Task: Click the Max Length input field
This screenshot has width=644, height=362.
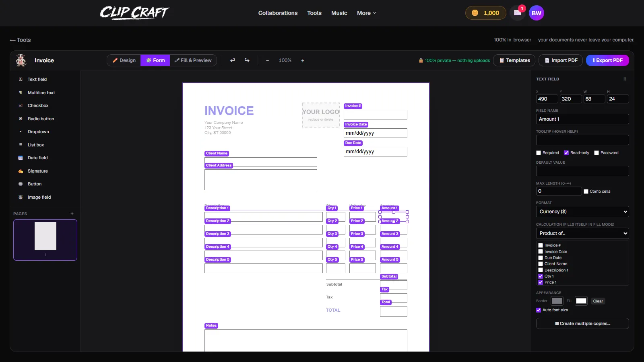Action: (559, 191)
